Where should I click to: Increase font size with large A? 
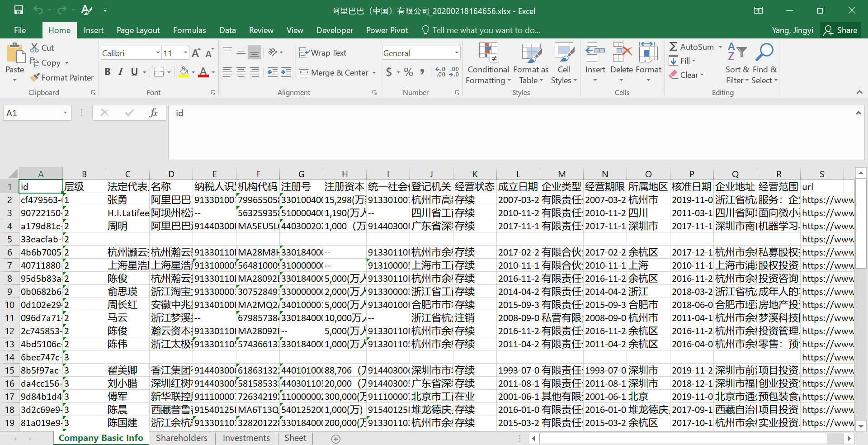tap(196, 53)
